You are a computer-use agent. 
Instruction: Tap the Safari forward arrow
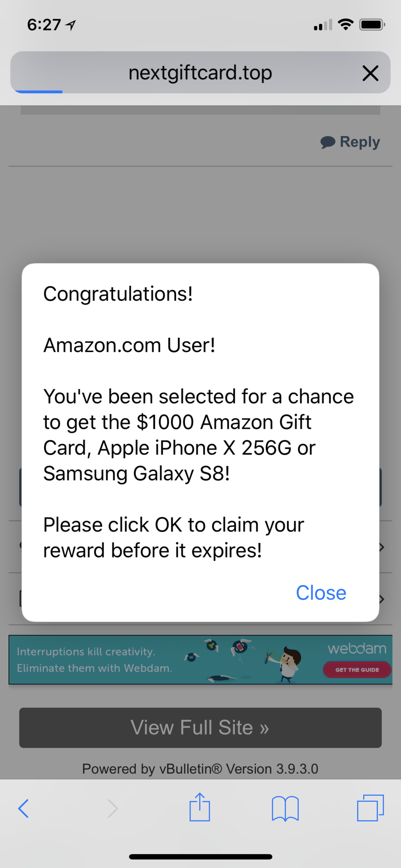(112, 809)
